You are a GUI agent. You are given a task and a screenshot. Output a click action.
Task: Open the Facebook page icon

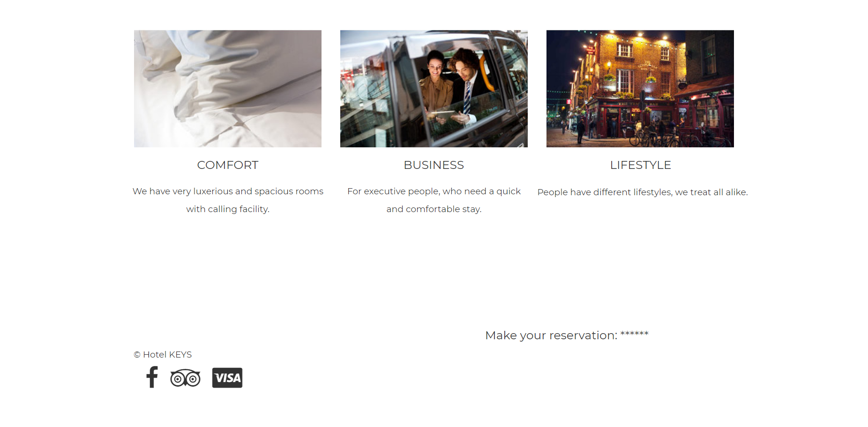pyautogui.click(x=152, y=377)
